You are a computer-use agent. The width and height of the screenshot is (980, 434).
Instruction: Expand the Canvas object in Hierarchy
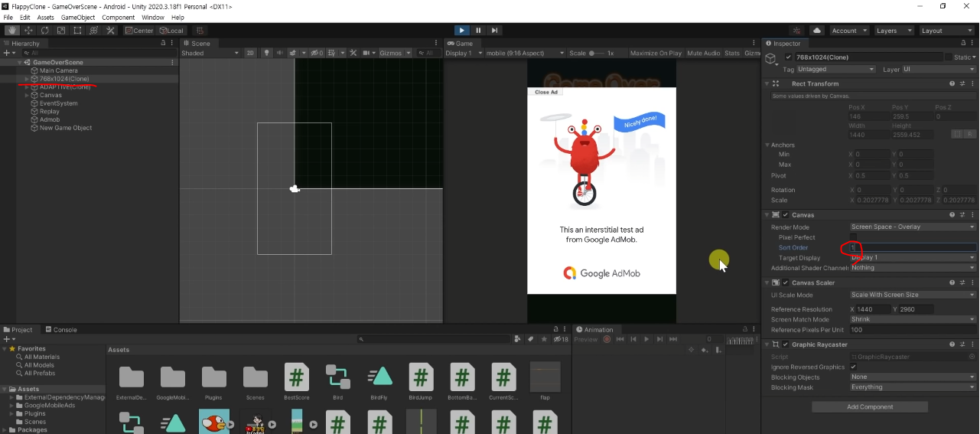[27, 95]
